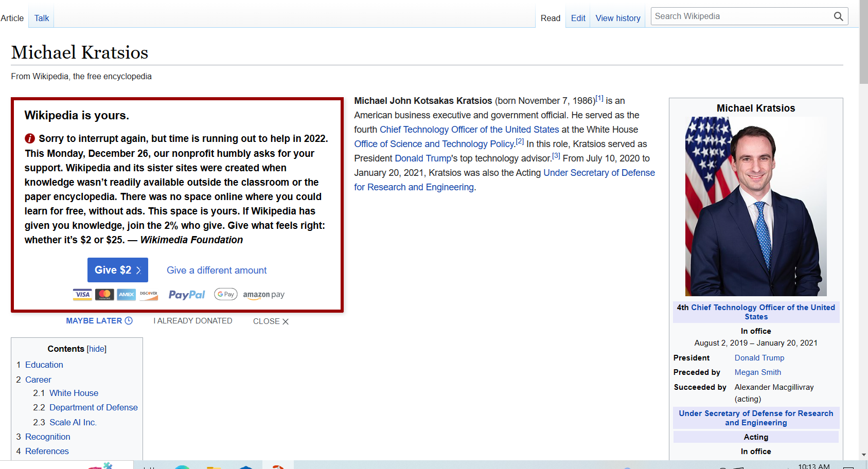
Task: Jump to Recognition section
Action: tap(48, 437)
